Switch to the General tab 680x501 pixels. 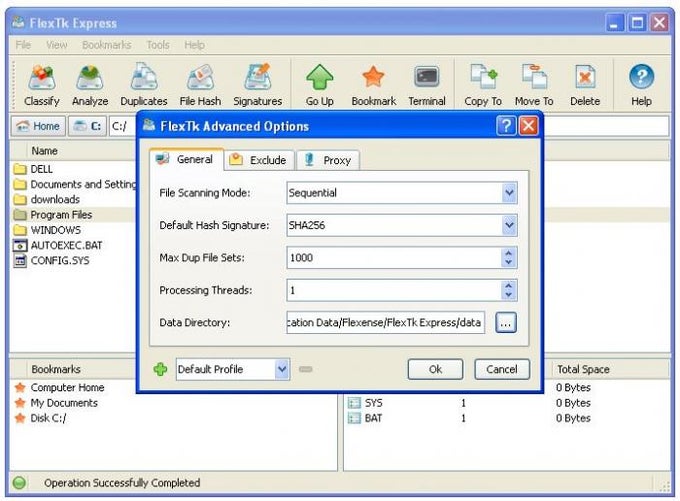point(186,160)
